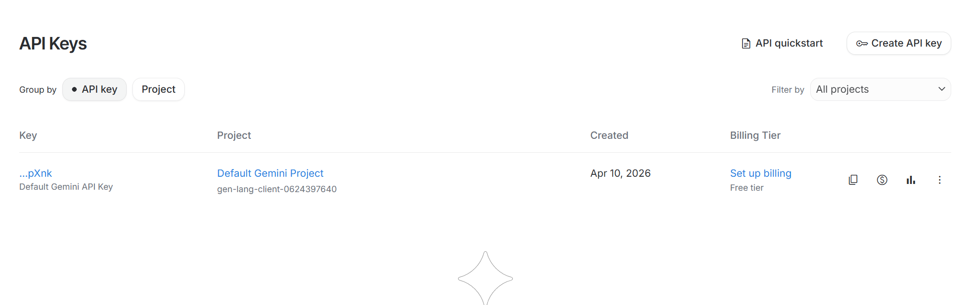This screenshot has width=980, height=305.
Task: Expand the All projects filter dropdown
Action: pos(880,89)
